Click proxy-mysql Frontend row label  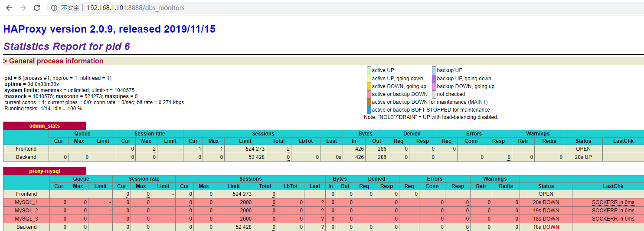pyautogui.click(x=26, y=194)
